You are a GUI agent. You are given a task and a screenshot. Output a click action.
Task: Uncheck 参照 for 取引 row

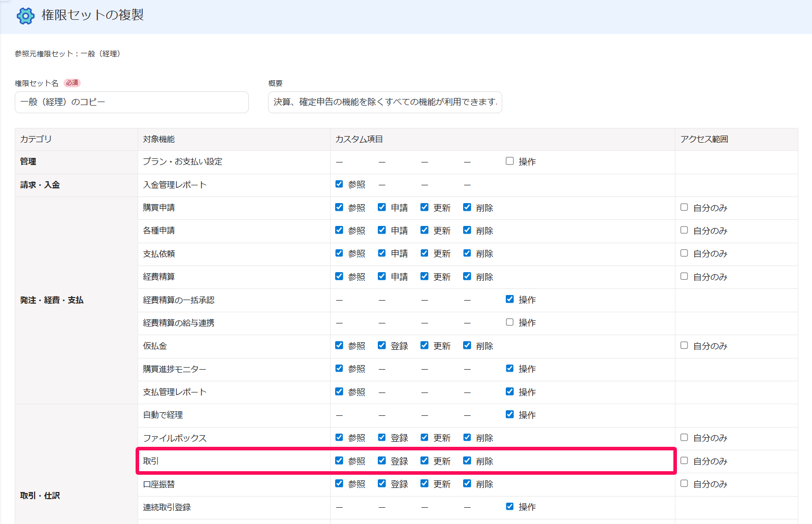339,461
